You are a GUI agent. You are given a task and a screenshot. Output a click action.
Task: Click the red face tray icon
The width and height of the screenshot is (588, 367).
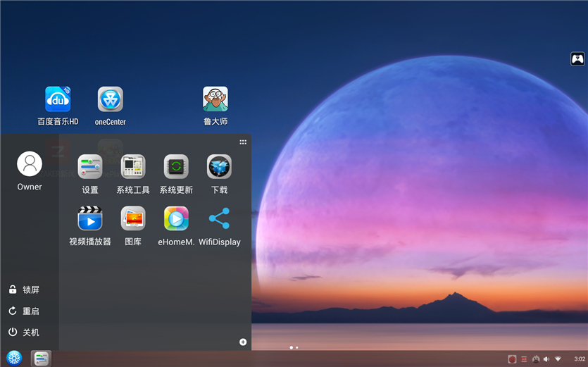[512, 359]
